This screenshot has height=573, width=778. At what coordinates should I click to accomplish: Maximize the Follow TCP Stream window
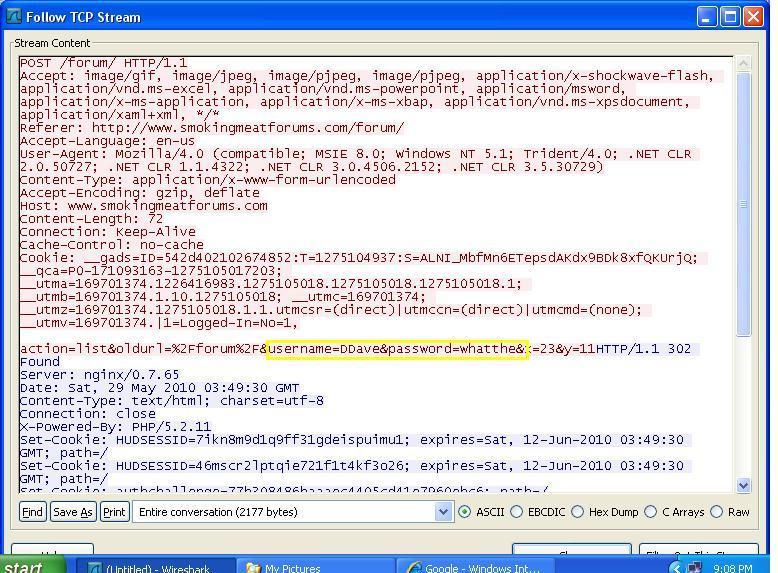[x=731, y=17]
